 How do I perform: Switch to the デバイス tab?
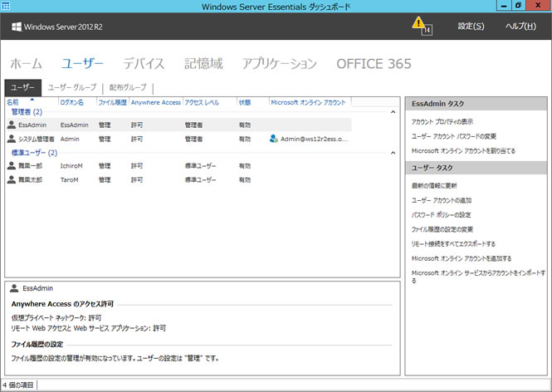coord(144,64)
